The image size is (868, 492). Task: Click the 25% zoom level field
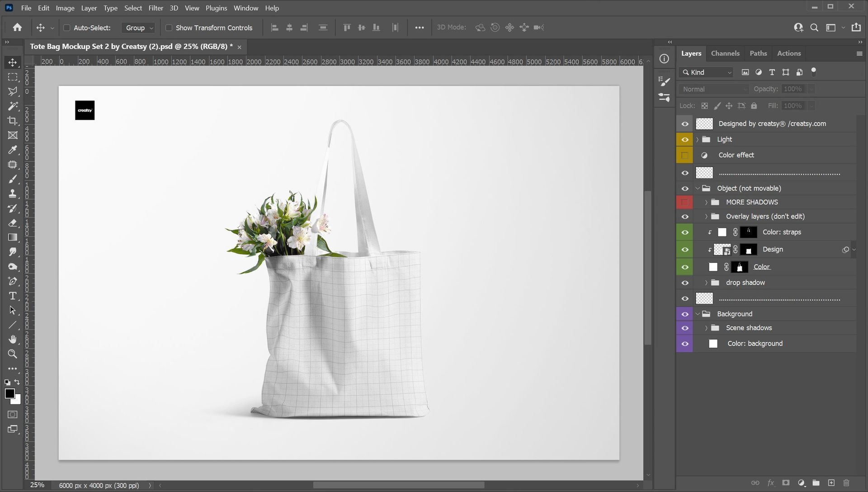coord(37,485)
